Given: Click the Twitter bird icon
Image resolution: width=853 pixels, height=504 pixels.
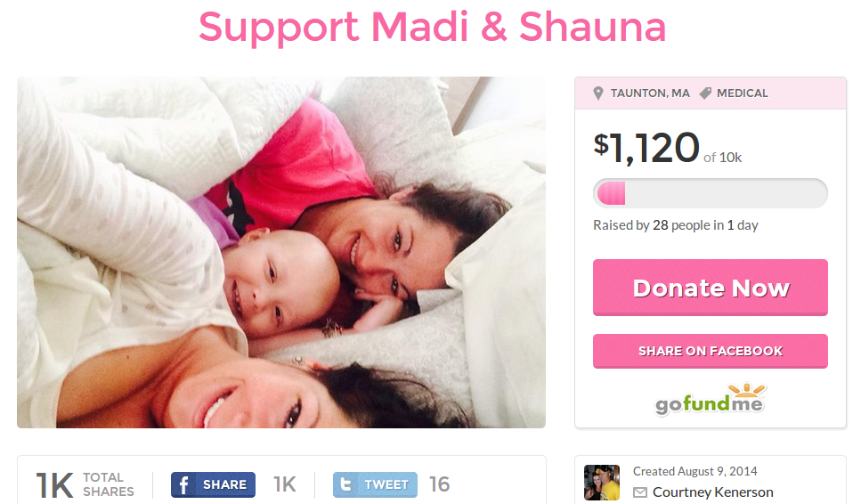Looking at the screenshot, I should 345,484.
